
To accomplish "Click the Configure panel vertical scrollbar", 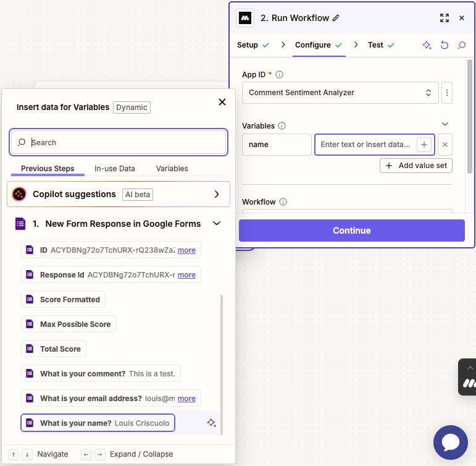I will click(470, 116).
